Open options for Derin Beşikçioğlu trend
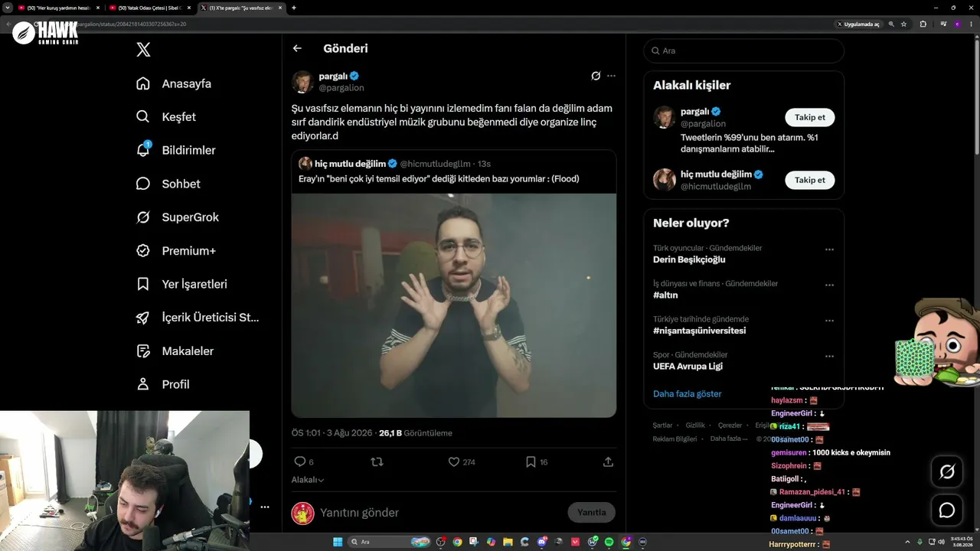 (829, 249)
